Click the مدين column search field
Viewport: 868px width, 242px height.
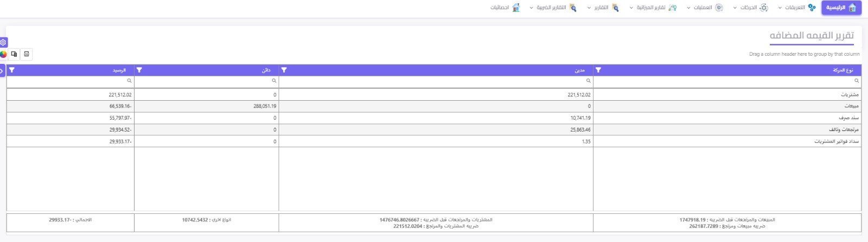[x=436, y=81]
